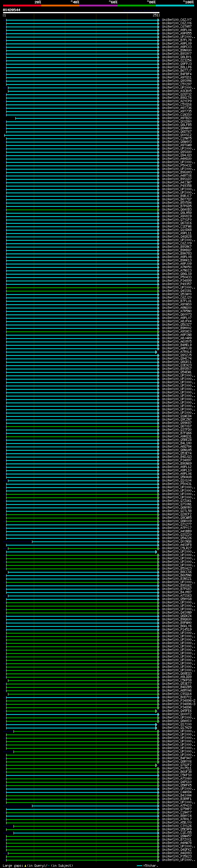Select label UniRef100_Q8LFB5

(177, 125)
